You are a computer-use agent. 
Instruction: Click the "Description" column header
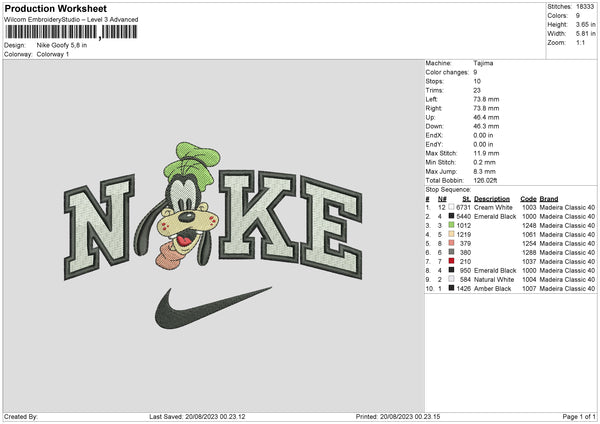click(x=492, y=199)
